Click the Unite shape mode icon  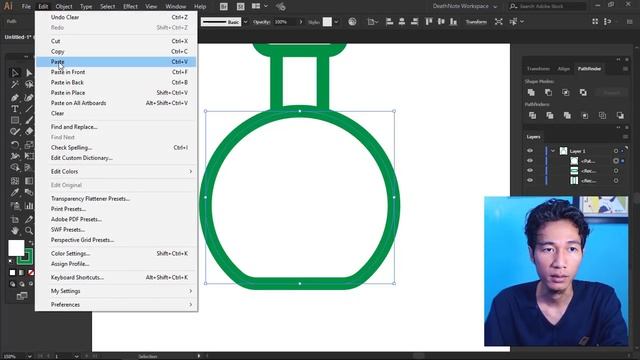[x=531, y=93]
